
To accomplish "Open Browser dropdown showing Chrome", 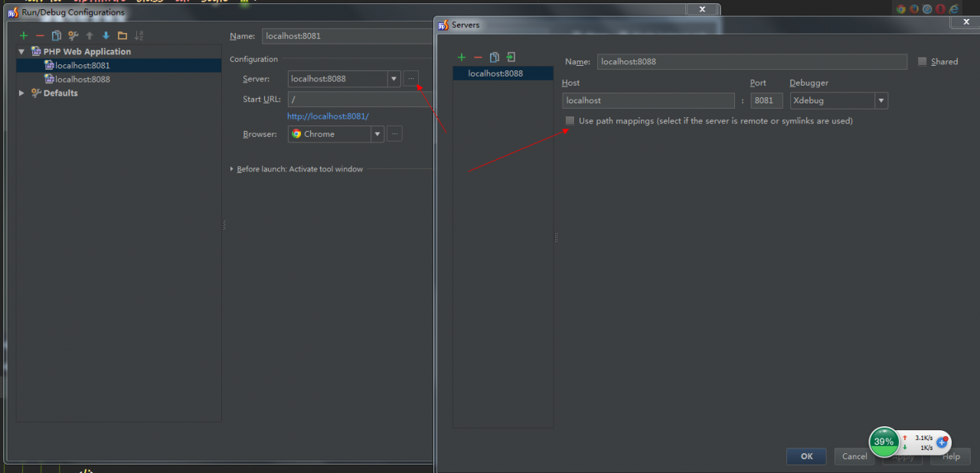I will coord(377,134).
